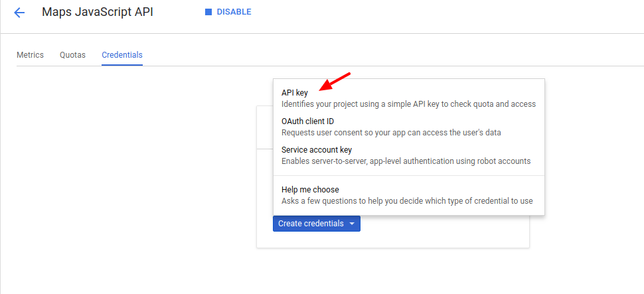Click the Maps JavaScript API page title
Image resolution: width=644 pixels, height=294 pixels.
point(98,13)
